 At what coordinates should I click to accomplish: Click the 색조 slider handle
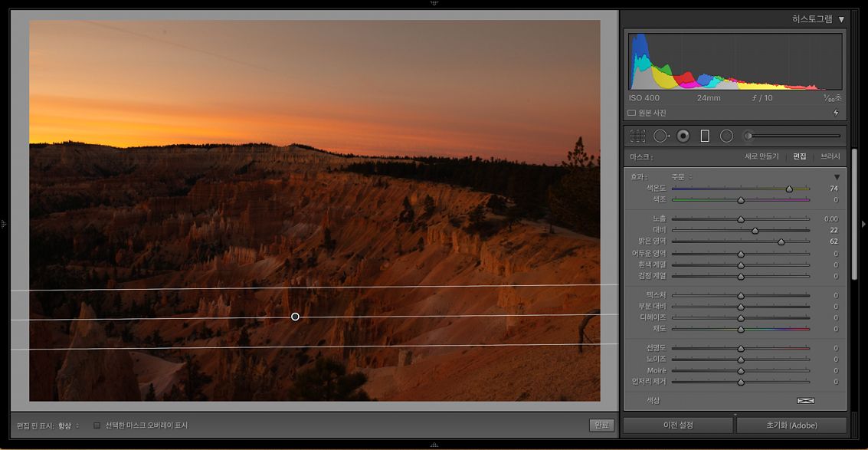point(741,200)
